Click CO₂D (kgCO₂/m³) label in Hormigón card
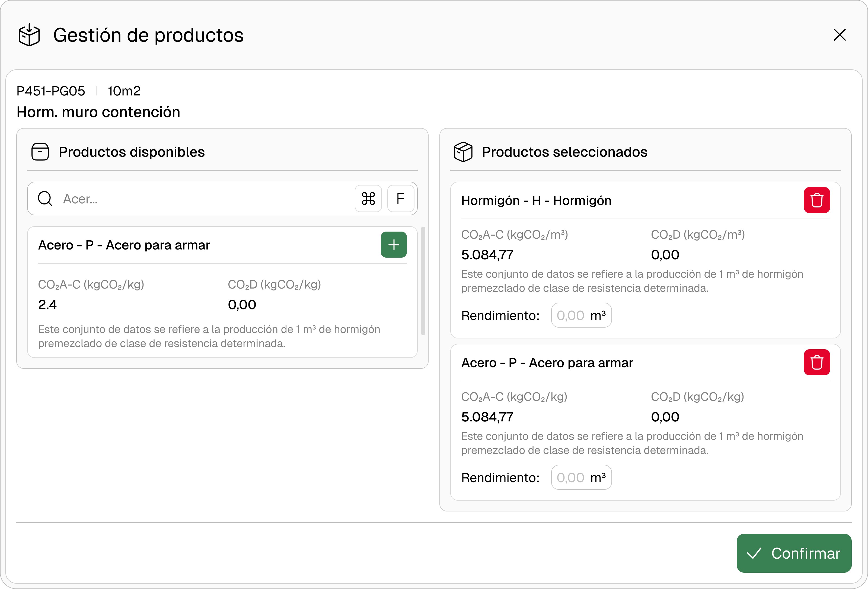This screenshot has width=868, height=589. pos(698,235)
